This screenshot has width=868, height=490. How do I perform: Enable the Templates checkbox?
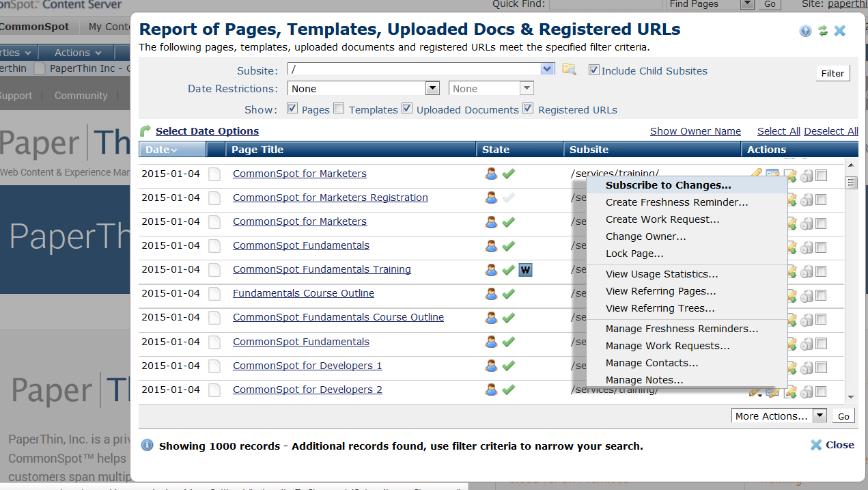point(339,109)
